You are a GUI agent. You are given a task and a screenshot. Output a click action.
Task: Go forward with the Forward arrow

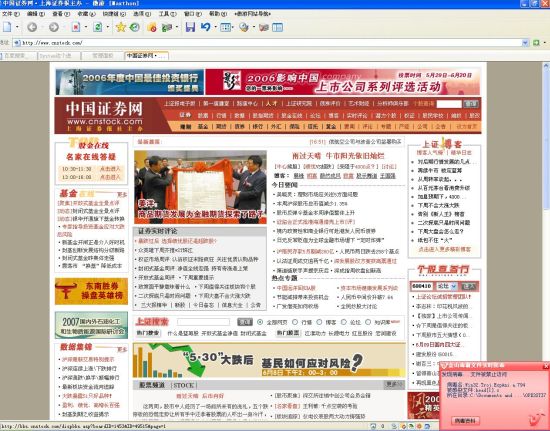54,27
